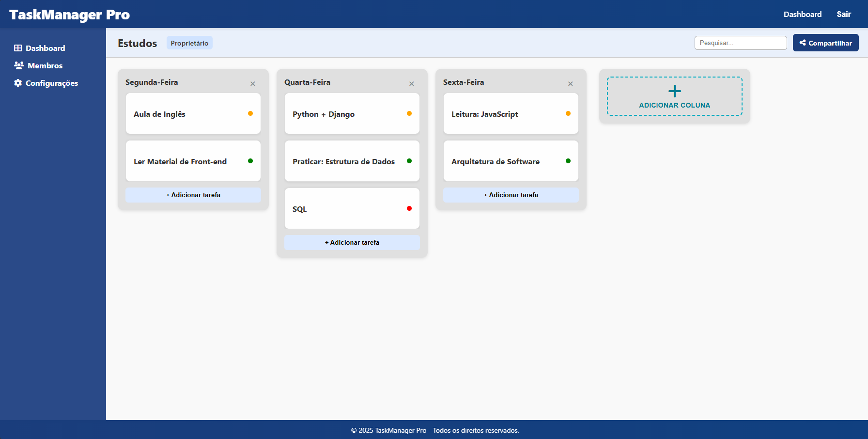Open the SQL task card
This screenshot has width=868, height=439.
pos(352,208)
